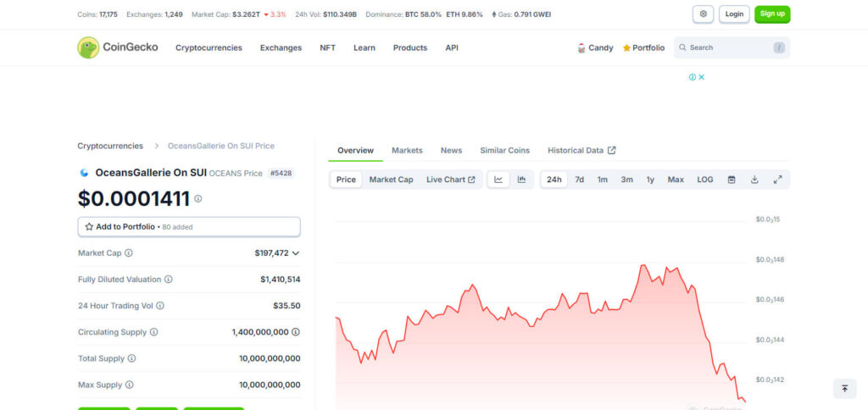
Task: Click the Max Supply info icon
Action: click(129, 385)
